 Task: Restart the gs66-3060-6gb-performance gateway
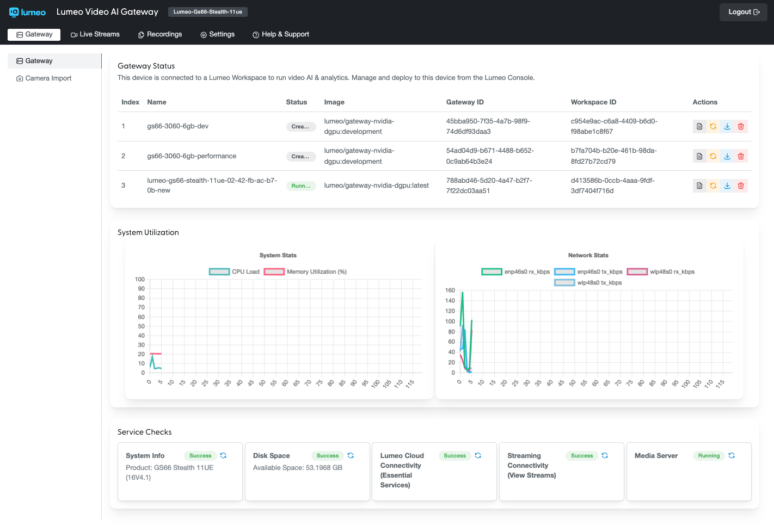click(x=713, y=156)
